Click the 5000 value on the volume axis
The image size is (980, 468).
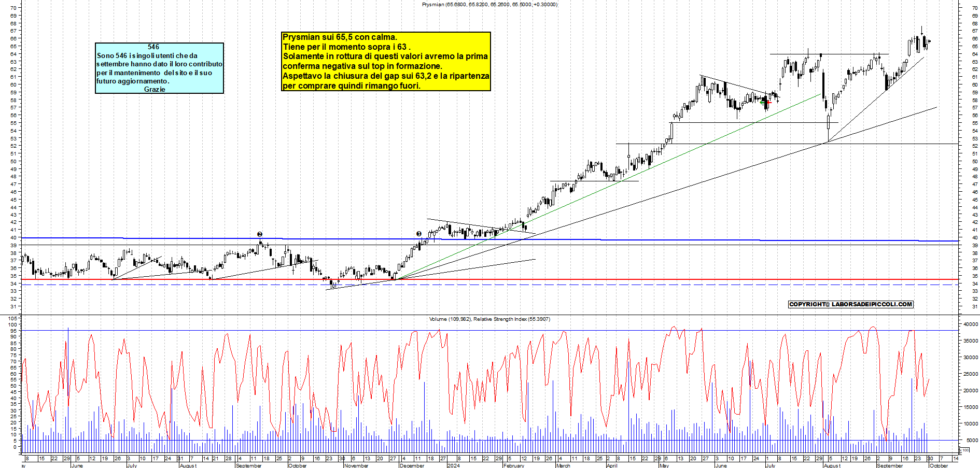pyautogui.click(x=972, y=441)
